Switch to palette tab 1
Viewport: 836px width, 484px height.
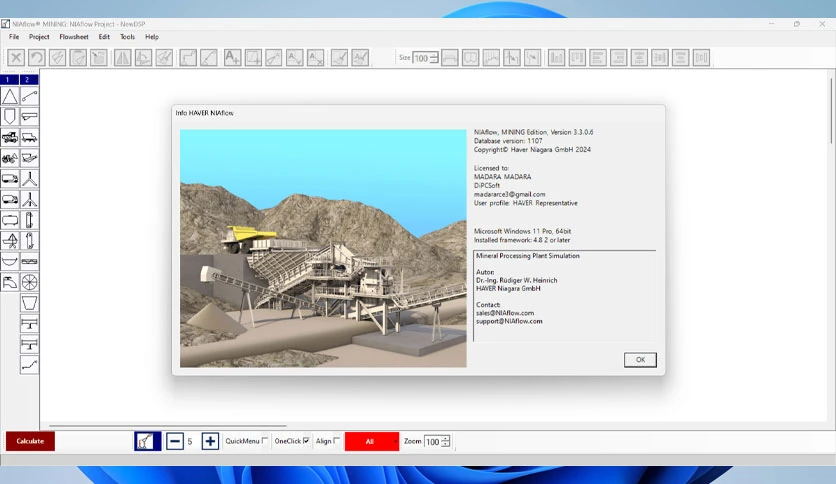[10, 79]
